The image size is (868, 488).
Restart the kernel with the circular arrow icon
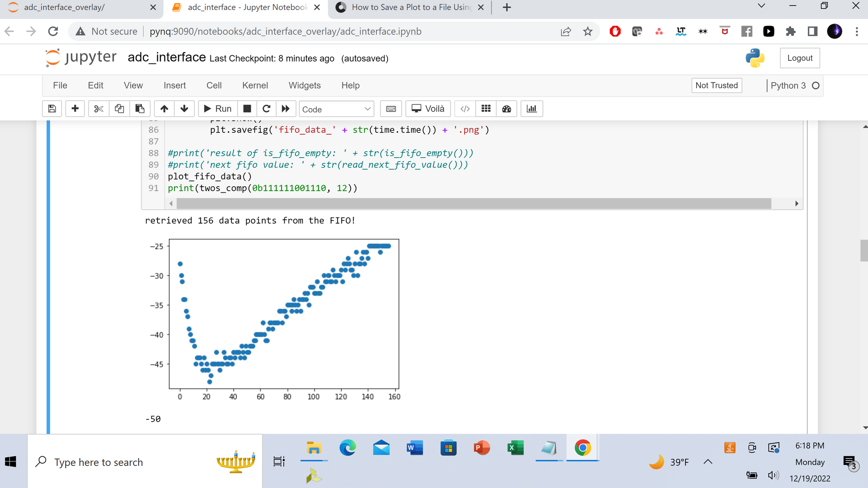click(266, 109)
